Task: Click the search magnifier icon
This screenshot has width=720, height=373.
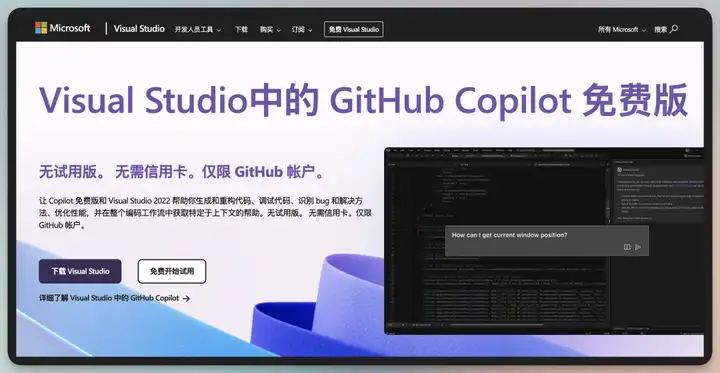Action: (x=674, y=29)
